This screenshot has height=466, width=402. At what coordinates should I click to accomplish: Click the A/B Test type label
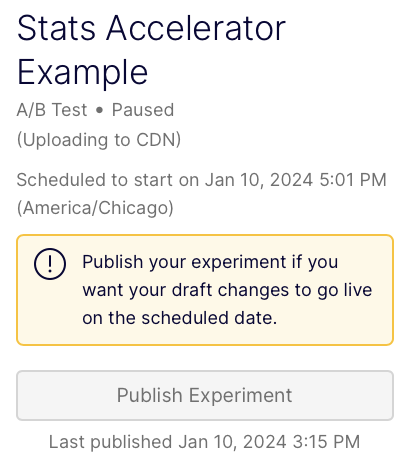coord(52,110)
